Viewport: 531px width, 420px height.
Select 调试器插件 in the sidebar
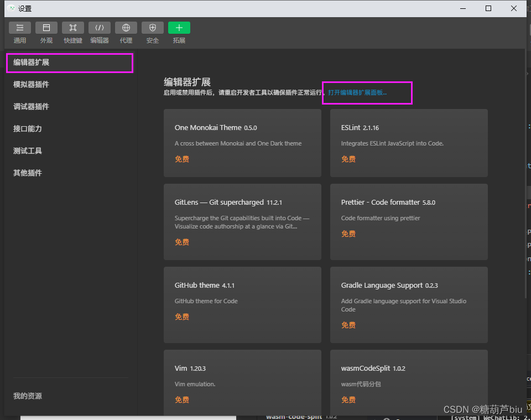coord(31,106)
